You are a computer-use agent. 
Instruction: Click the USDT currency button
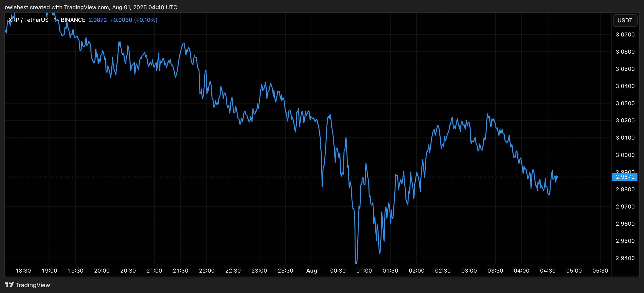pyautogui.click(x=625, y=20)
